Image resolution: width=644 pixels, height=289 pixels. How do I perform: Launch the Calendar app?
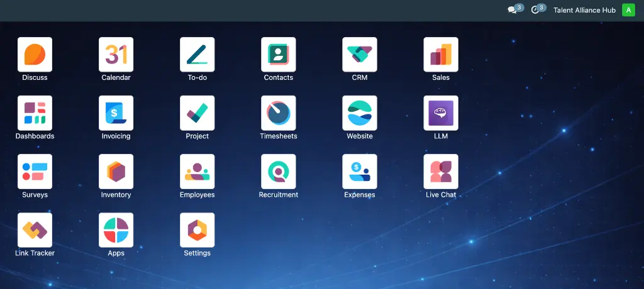click(x=116, y=55)
